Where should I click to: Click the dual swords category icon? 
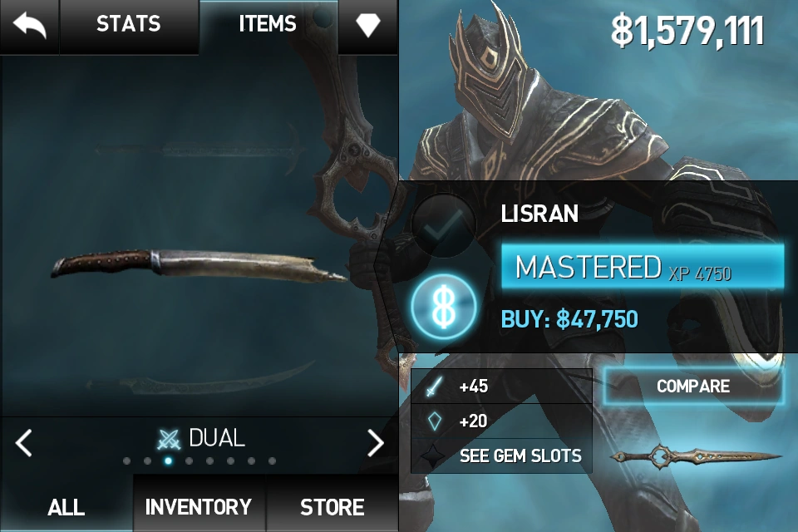coord(169,440)
